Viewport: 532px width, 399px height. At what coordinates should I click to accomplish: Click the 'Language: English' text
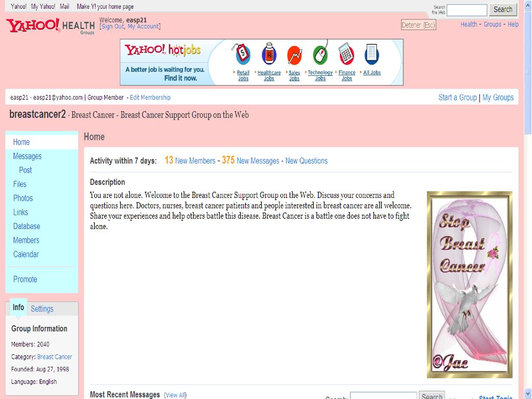tap(34, 382)
